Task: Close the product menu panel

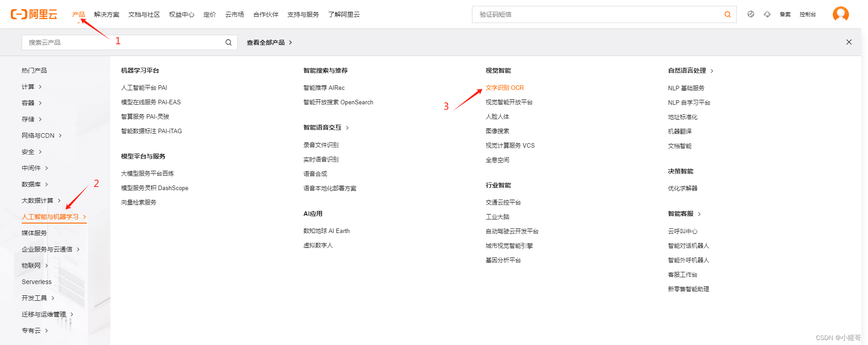Action: (849, 42)
